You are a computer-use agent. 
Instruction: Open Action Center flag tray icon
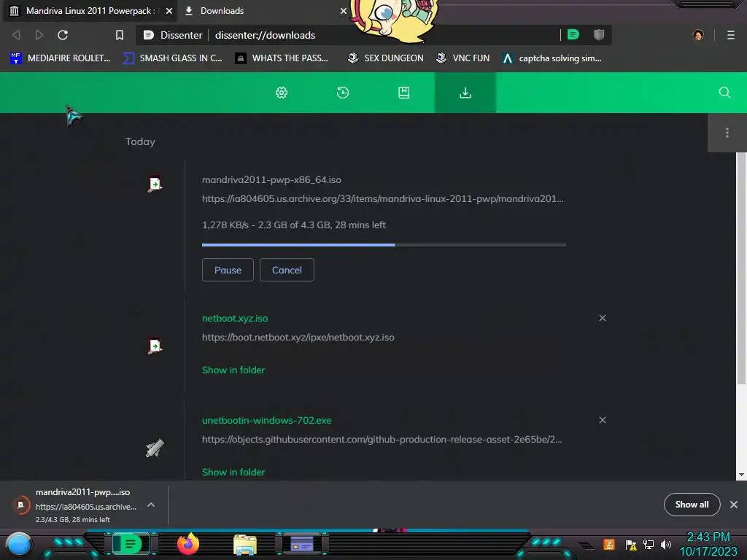631,544
